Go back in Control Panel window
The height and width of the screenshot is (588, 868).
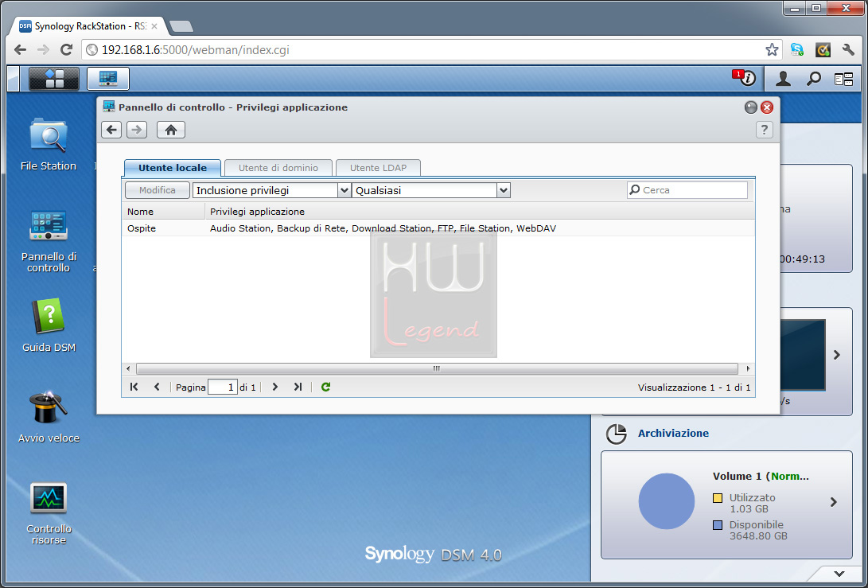click(111, 130)
